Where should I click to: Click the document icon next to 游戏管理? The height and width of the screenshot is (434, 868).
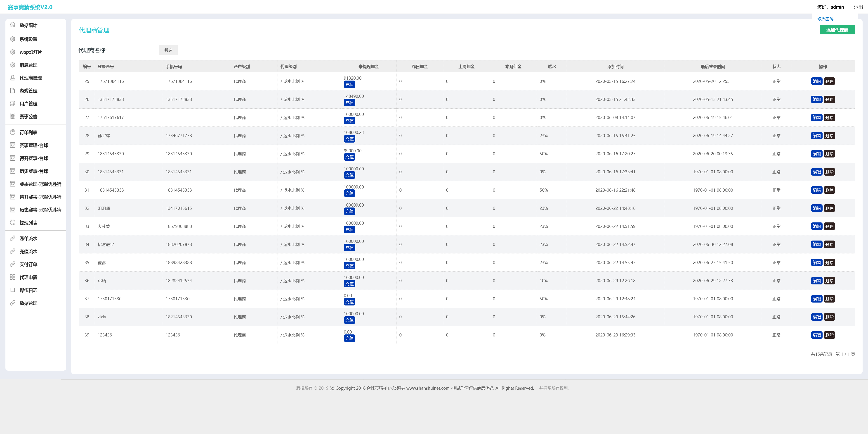pos(12,90)
